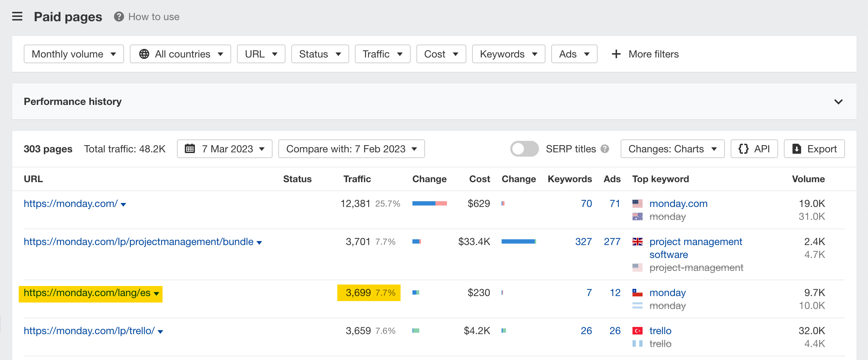
Task: Open the Keywords filter dropdown
Action: tap(509, 54)
